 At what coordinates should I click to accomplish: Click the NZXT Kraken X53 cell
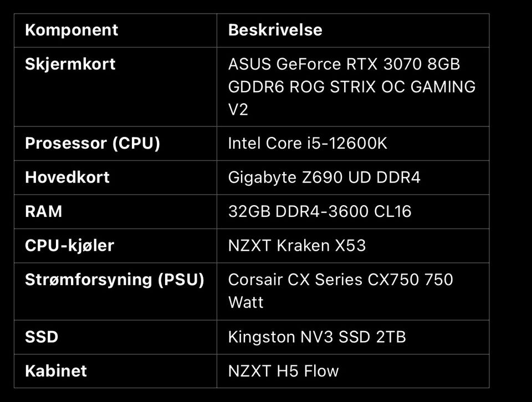click(x=297, y=245)
